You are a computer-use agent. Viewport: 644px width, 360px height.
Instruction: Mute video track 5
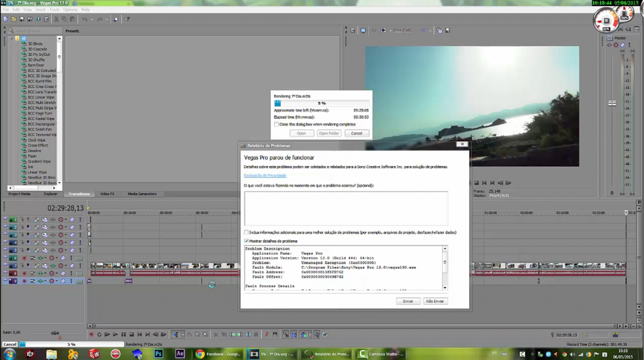click(x=72, y=250)
